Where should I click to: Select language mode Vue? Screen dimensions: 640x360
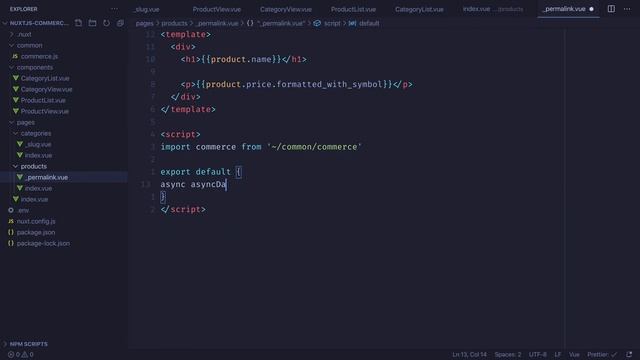tap(574, 355)
